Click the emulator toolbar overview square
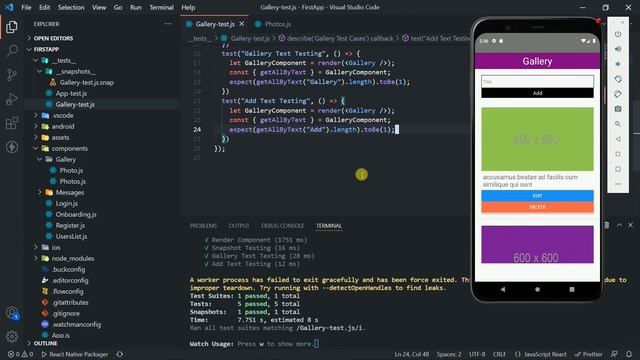Viewport: 640px width, 360px height. pyautogui.click(x=618, y=169)
